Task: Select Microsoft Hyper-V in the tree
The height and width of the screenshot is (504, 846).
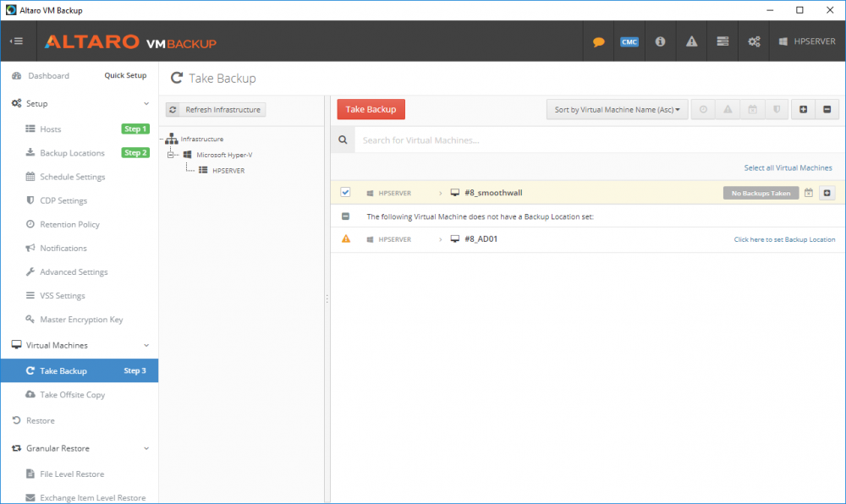Action: click(224, 155)
